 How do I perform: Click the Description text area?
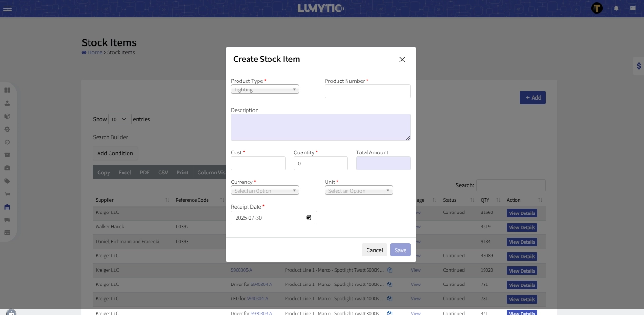coord(320,127)
